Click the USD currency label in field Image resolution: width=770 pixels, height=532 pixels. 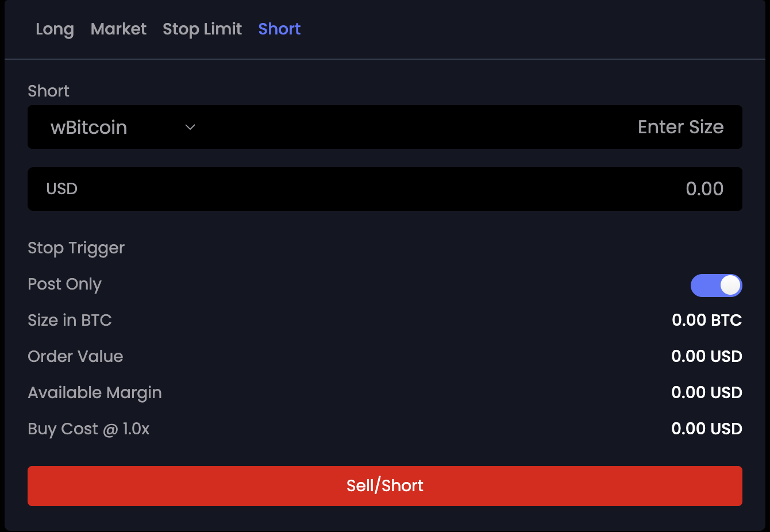click(x=61, y=189)
